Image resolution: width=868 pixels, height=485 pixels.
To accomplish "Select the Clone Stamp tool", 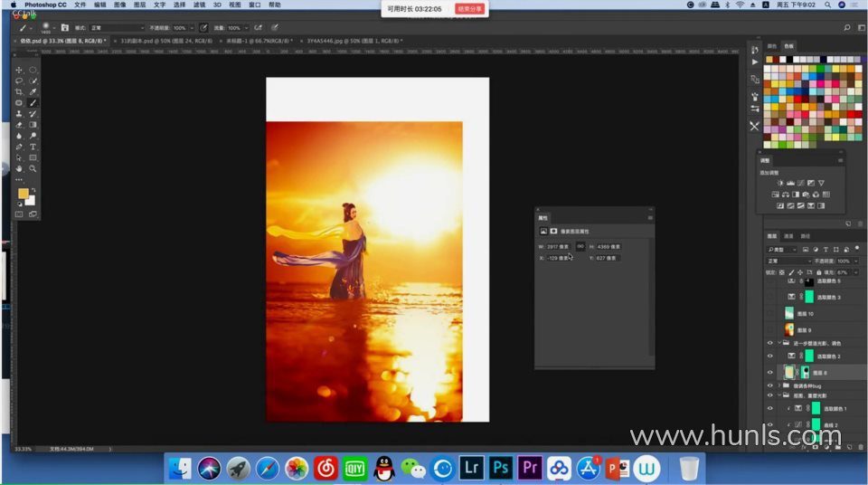I will [19, 114].
